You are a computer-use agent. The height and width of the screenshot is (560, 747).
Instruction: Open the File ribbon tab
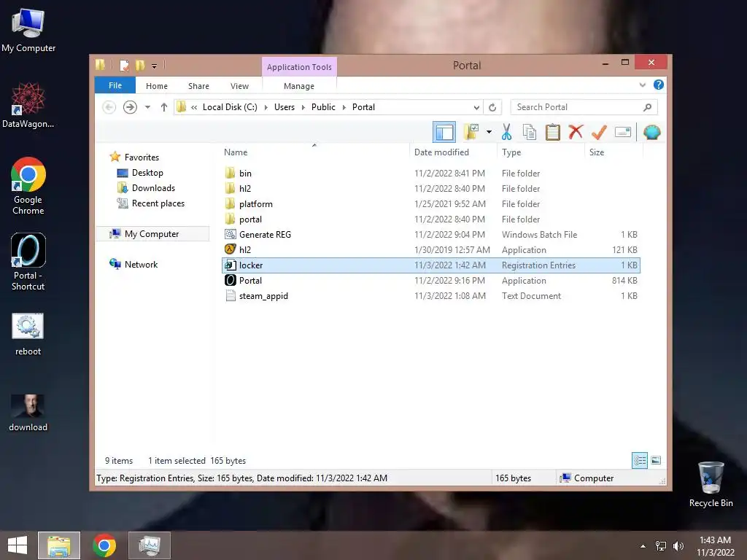[x=115, y=85]
